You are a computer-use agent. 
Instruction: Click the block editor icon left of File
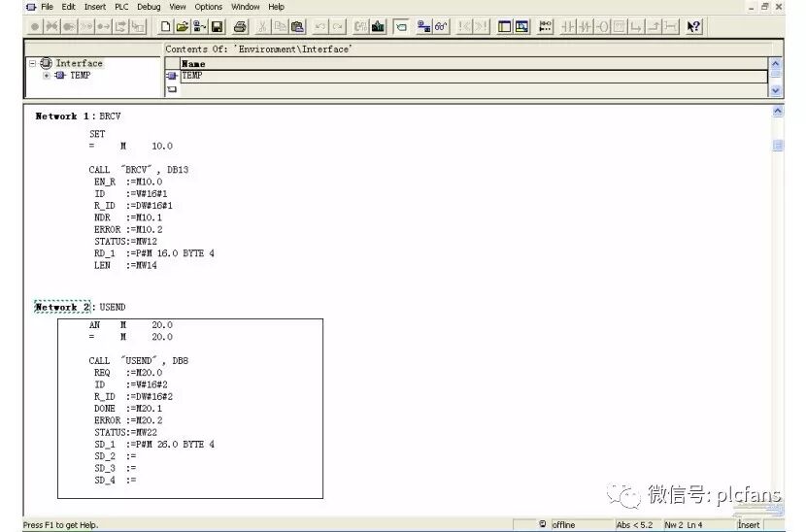tap(31, 7)
